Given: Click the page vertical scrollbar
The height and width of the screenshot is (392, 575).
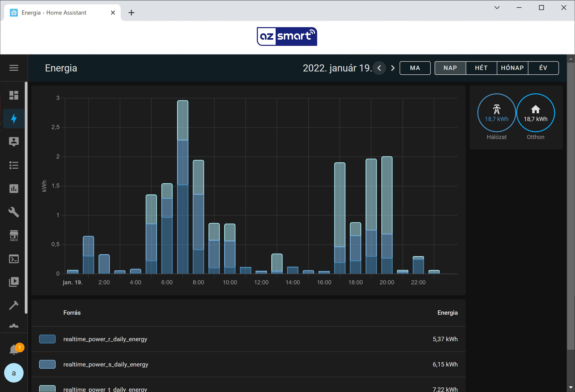Looking at the screenshot, I should (x=571, y=206).
